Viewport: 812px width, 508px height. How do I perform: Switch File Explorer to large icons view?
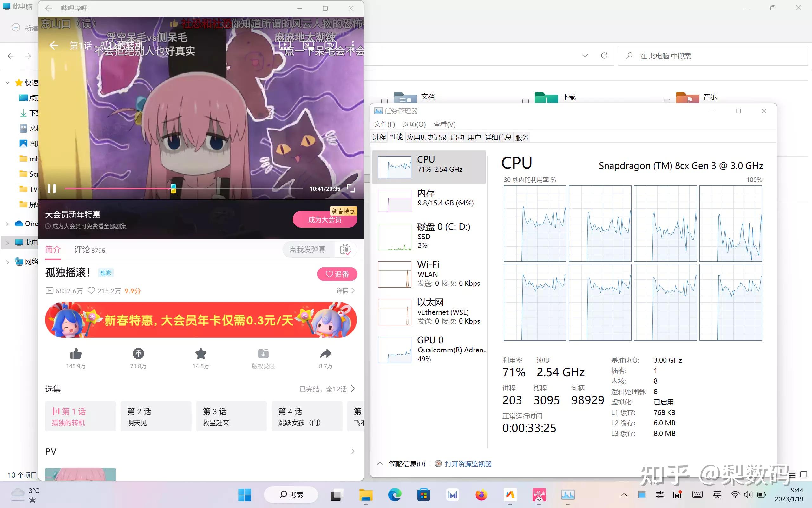click(x=804, y=475)
